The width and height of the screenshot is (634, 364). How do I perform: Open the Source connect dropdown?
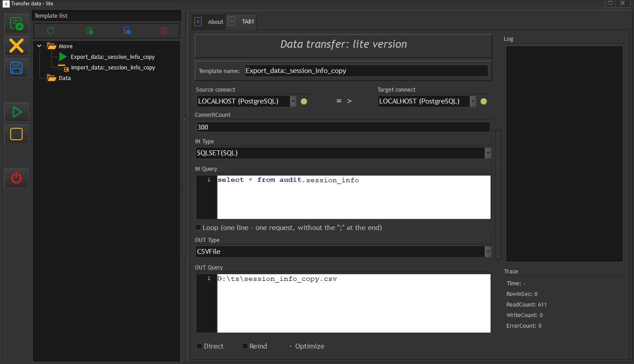(293, 101)
